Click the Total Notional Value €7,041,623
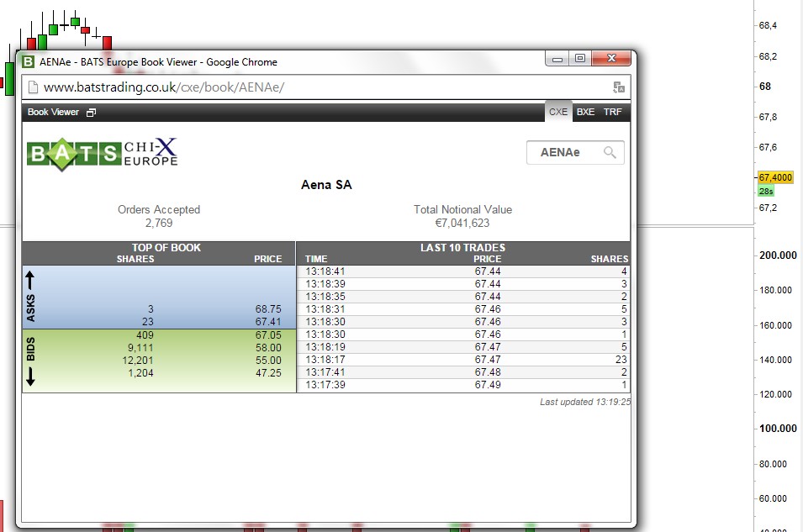 click(x=462, y=224)
